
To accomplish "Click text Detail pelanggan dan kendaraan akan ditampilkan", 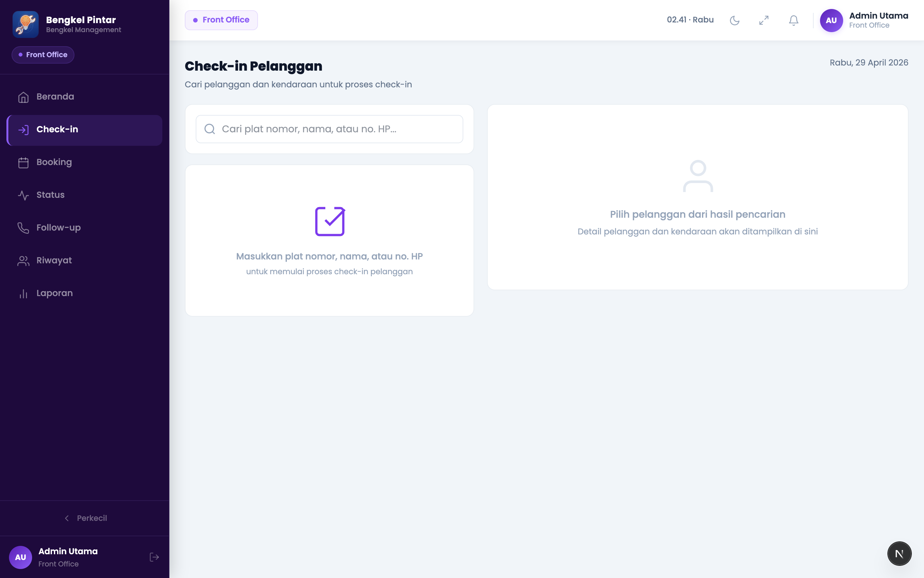I will coord(697,232).
